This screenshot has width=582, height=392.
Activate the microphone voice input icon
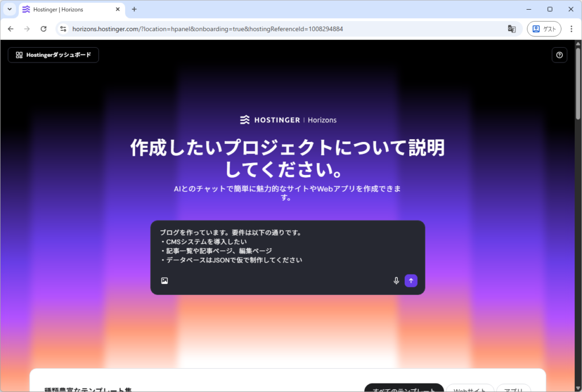396,281
